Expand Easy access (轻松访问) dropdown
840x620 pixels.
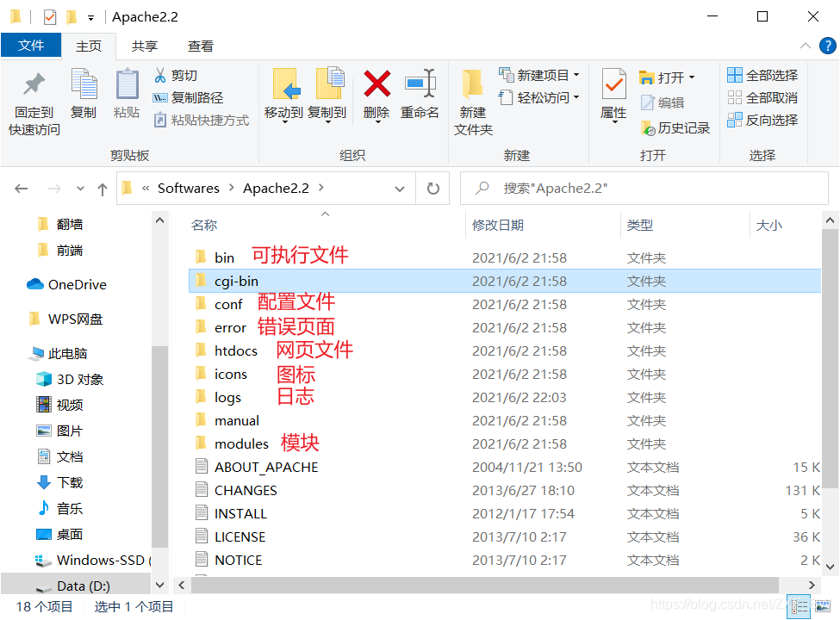[x=576, y=97]
